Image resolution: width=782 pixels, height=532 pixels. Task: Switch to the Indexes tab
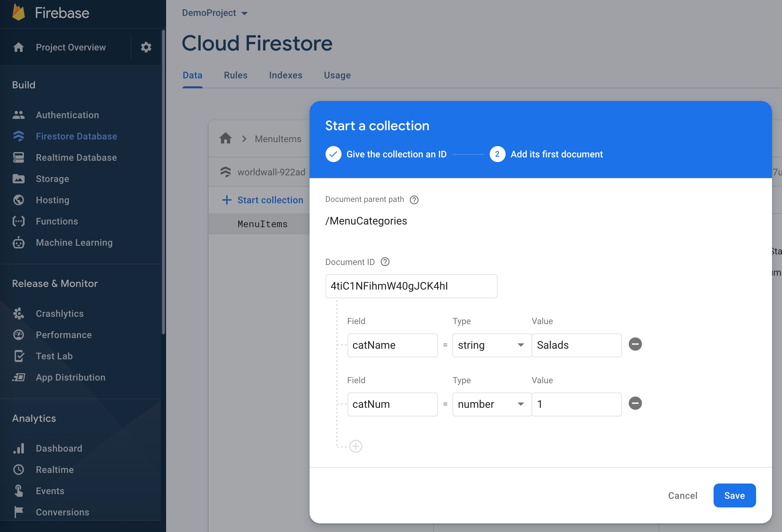pos(285,75)
